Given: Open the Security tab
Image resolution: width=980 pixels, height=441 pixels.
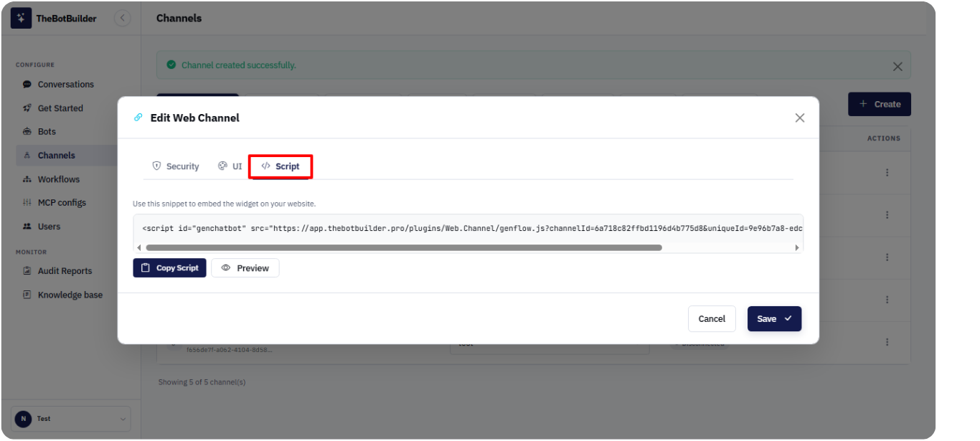Looking at the screenshot, I should (176, 166).
